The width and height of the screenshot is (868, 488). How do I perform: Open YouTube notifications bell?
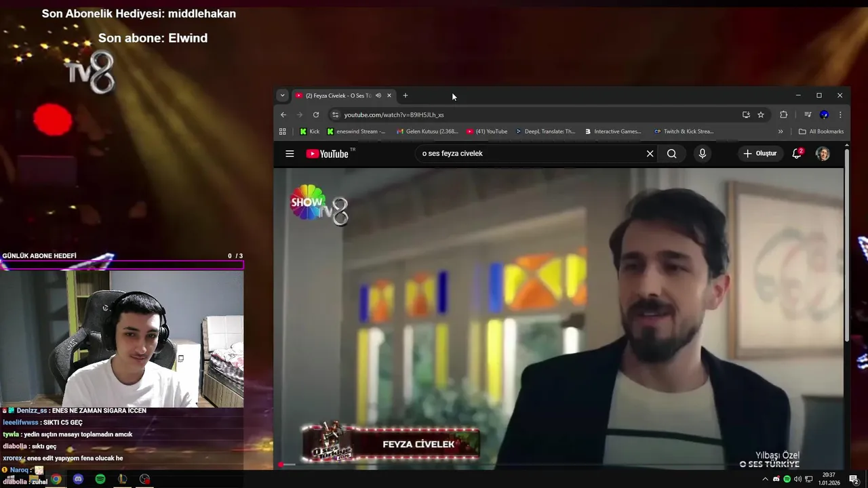click(797, 154)
